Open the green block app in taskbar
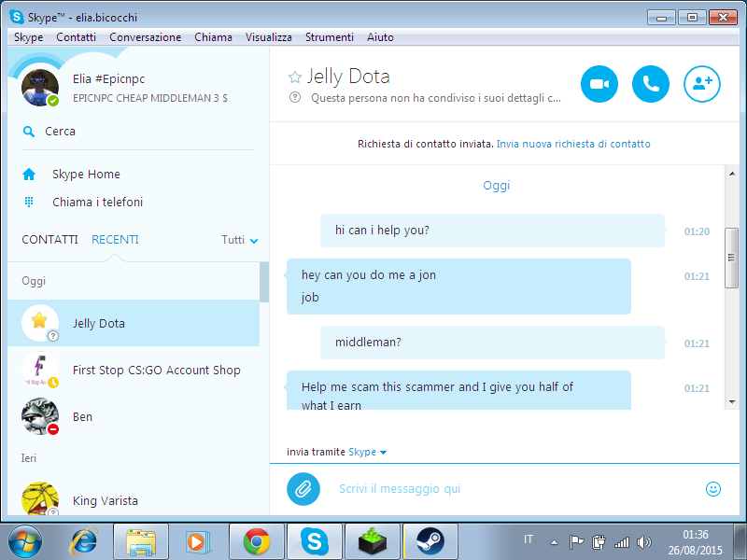The width and height of the screenshot is (747, 560). pyautogui.click(x=373, y=541)
